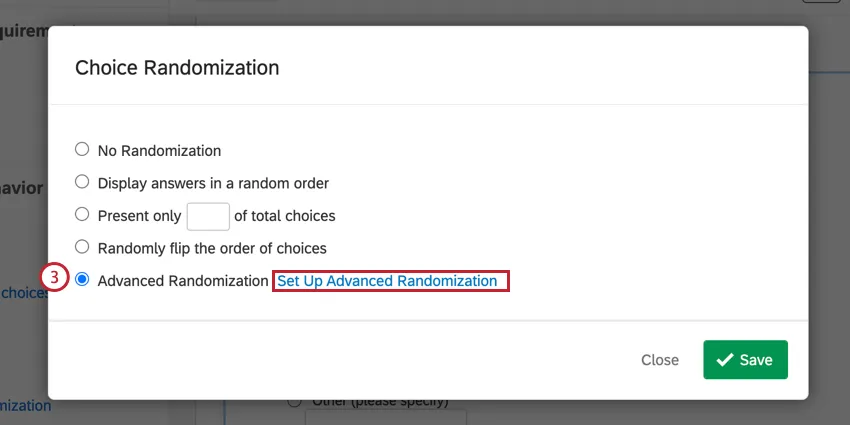Screen dimensions: 850x425
Task: Click the blue 'choices' link at left edge
Action: click(24, 293)
